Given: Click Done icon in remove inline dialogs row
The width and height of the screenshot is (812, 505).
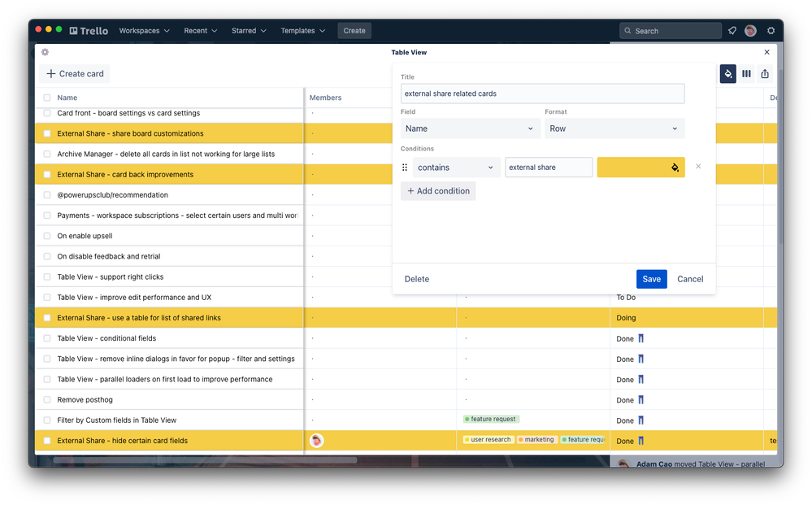Looking at the screenshot, I should click(640, 359).
